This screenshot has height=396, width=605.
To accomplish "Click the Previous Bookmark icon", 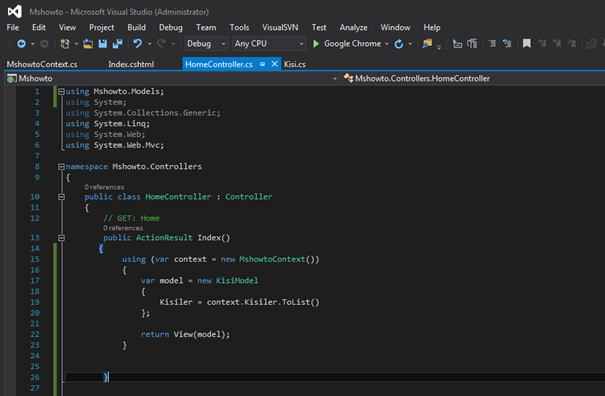I will (542, 44).
